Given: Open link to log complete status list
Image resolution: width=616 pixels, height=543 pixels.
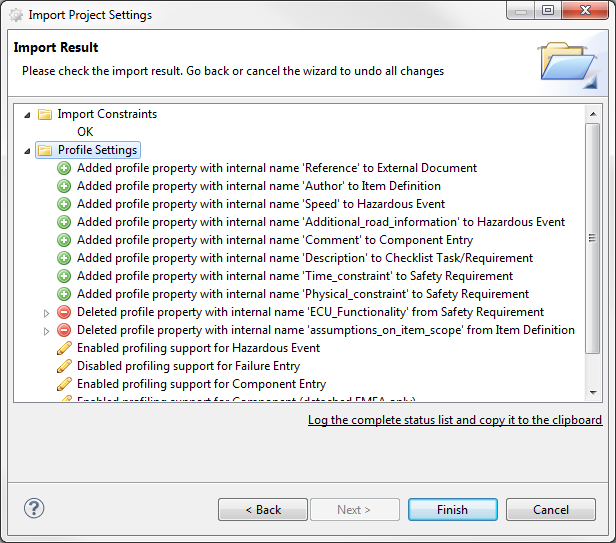Looking at the screenshot, I should coord(455,420).
